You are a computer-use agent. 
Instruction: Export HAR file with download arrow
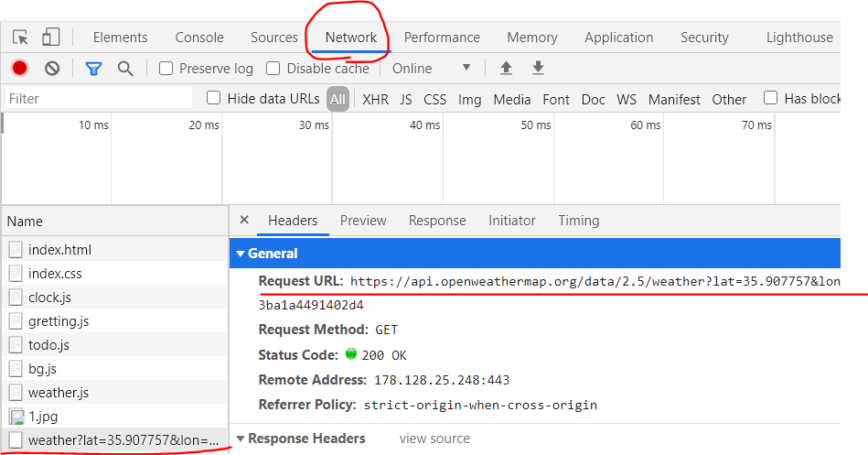coord(538,68)
